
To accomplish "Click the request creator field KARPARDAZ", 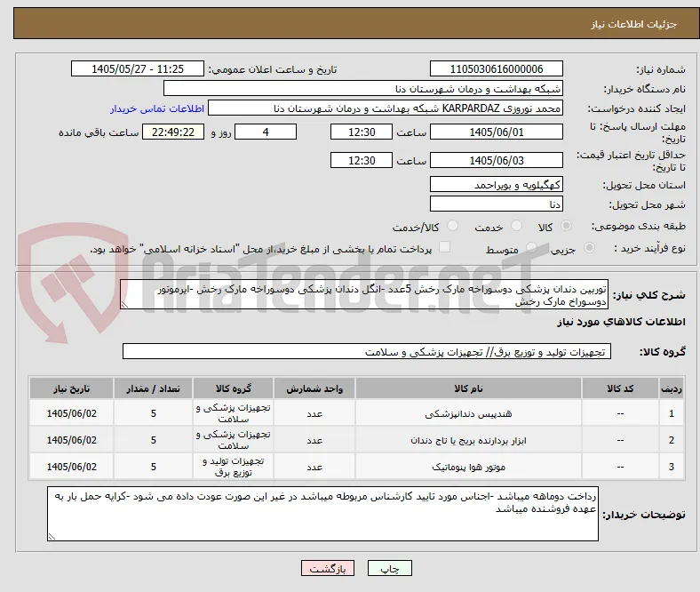I will coord(386,108).
